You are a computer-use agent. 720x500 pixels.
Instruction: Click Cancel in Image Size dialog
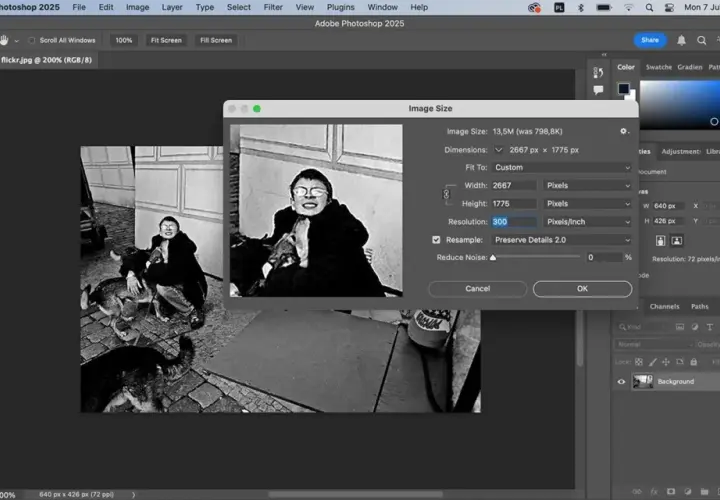pyautogui.click(x=478, y=289)
